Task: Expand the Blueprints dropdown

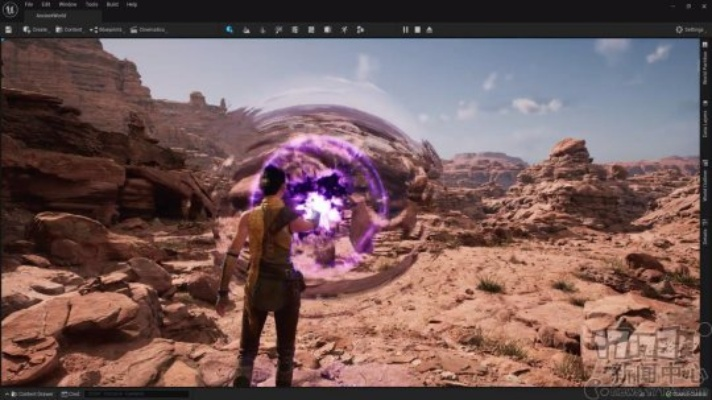Action: (x=107, y=30)
